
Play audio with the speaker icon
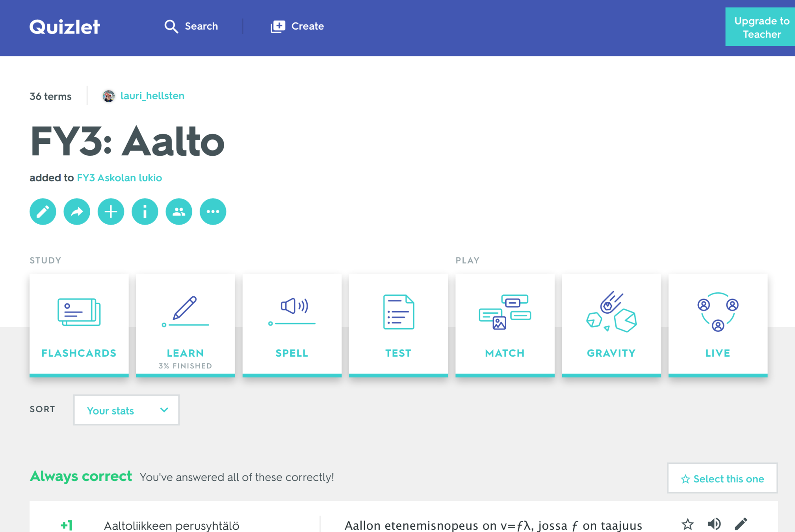point(714,524)
